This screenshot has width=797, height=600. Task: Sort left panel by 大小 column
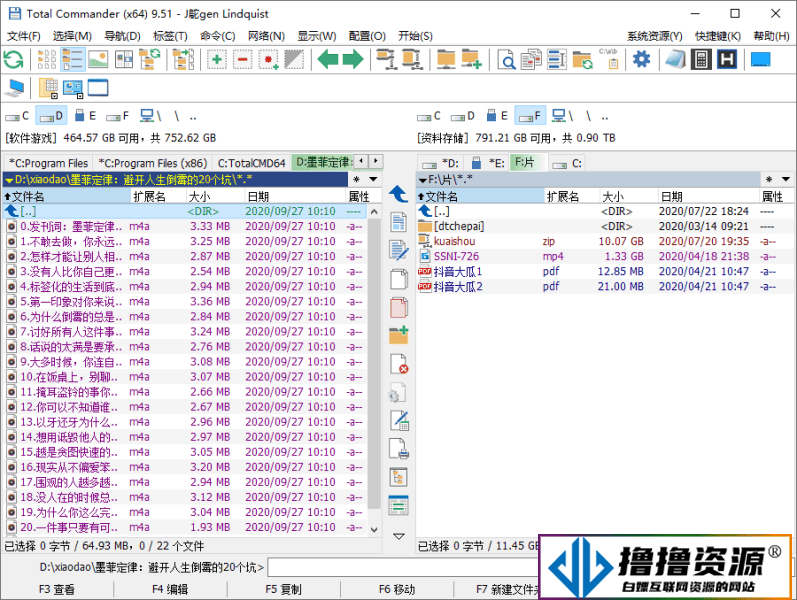pos(215,196)
